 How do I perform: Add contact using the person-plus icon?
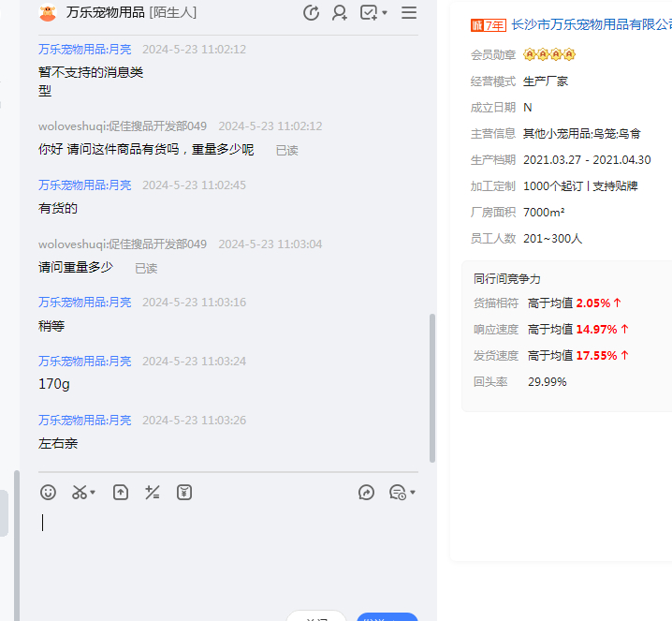click(x=340, y=13)
